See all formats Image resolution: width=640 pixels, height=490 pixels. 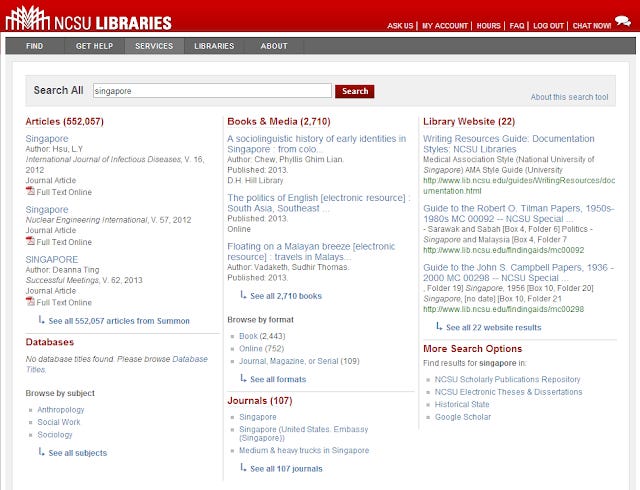tap(278, 379)
